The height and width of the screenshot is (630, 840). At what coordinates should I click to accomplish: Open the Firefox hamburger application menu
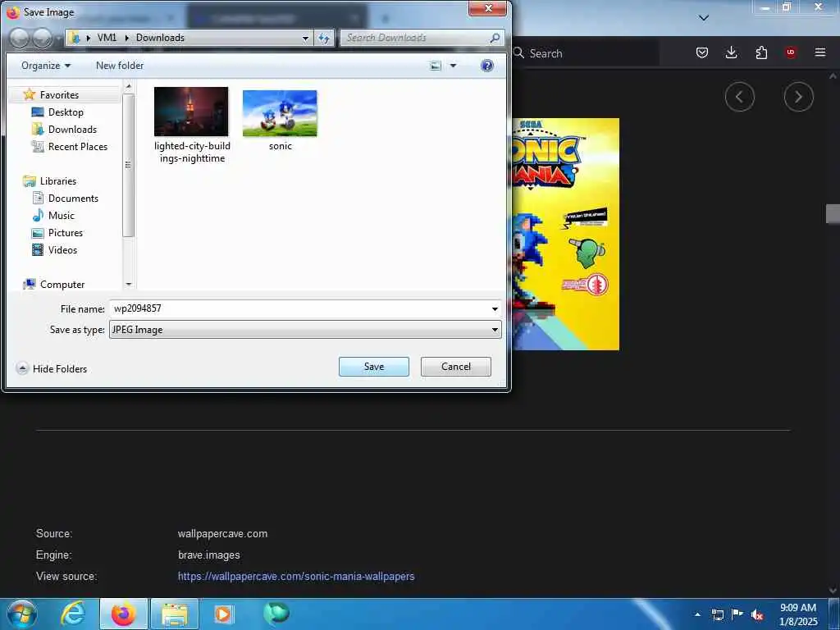820,52
